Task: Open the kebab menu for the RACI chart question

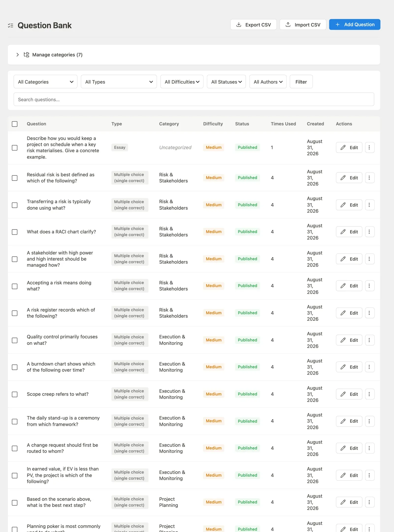Action: pyautogui.click(x=369, y=232)
